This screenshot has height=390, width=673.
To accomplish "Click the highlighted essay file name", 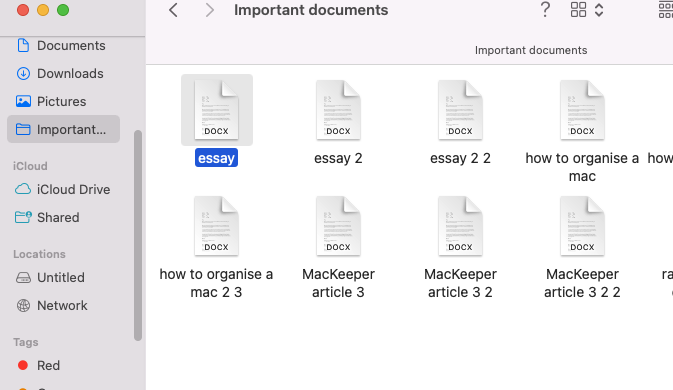I will [216, 158].
